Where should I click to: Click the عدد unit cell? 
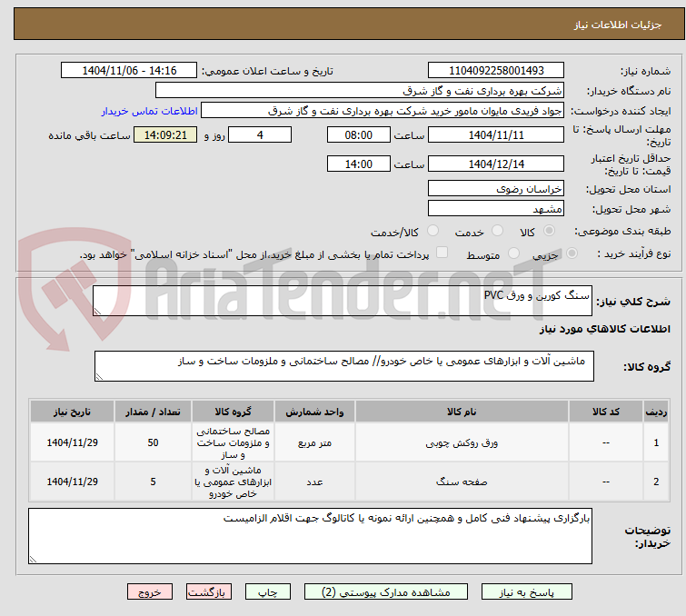pyautogui.click(x=314, y=482)
